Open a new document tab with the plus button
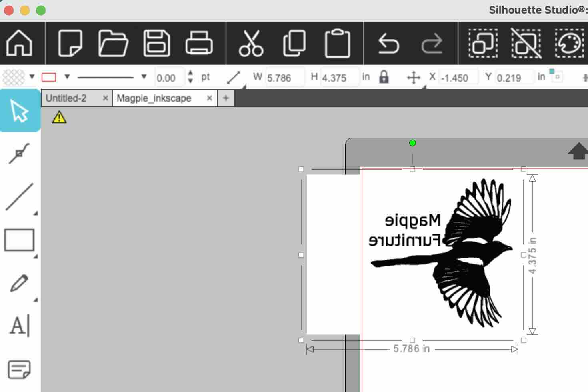The image size is (588, 392). pos(226,98)
